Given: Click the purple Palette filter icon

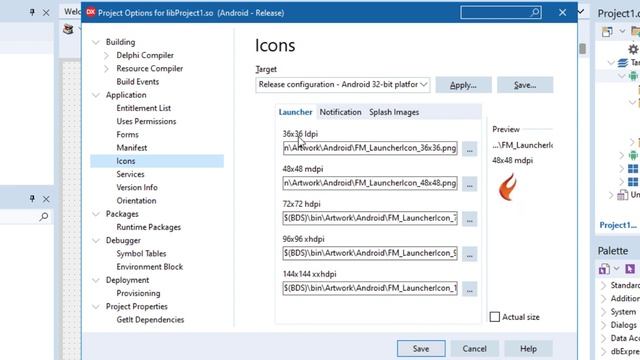Looking at the screenshot, I should (x=630, y=269).
